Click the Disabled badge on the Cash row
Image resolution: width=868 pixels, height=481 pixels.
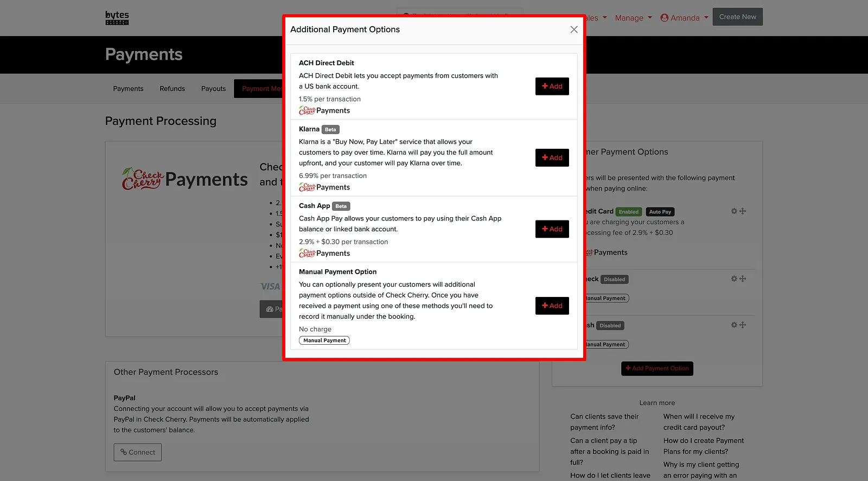(610, 326)
